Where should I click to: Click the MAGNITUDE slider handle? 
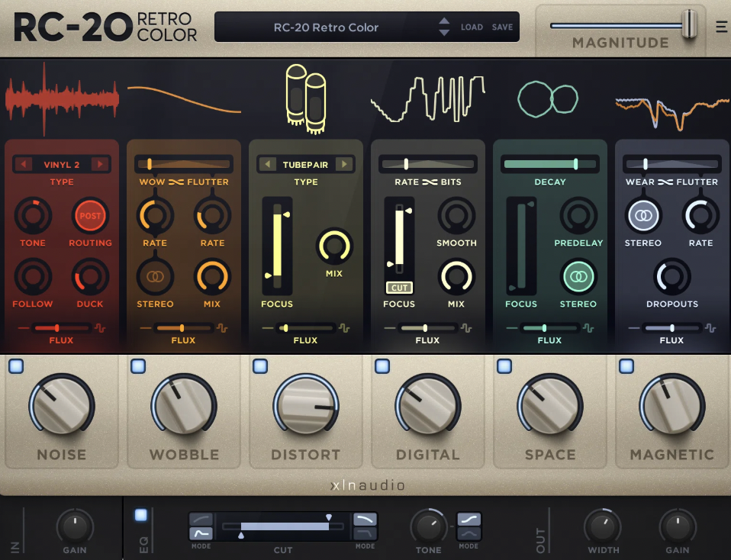(x=689, y=24)
